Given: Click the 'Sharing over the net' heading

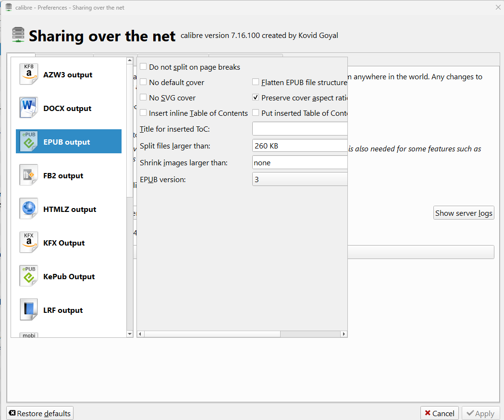Looking at the screenshot, I should [x=102, y=36].
